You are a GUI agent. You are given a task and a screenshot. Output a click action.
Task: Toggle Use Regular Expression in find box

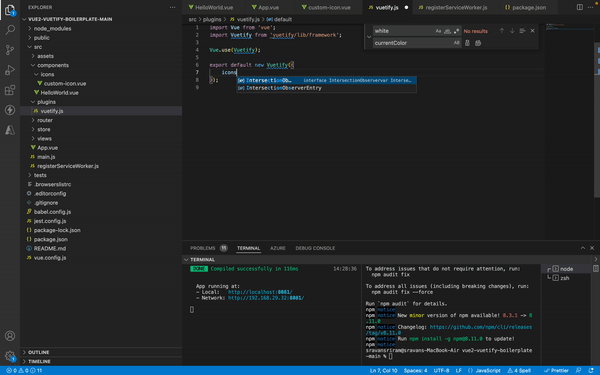(x=456, y=31)
